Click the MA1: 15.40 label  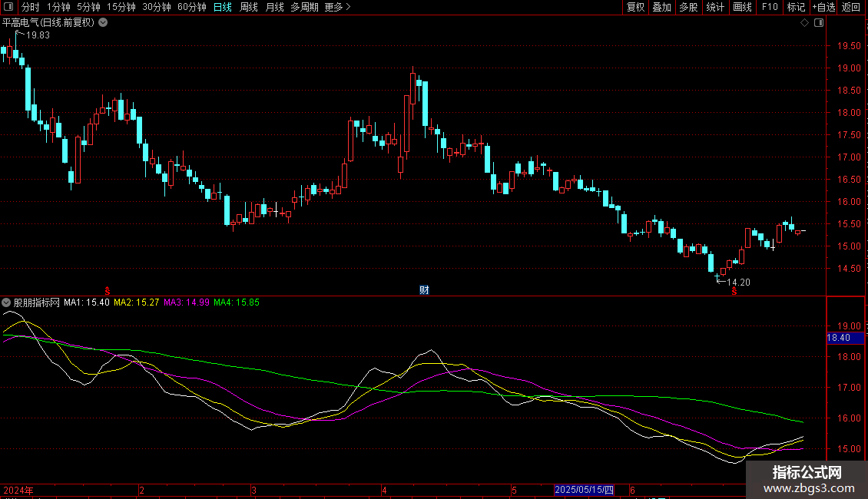click(86, 302)
